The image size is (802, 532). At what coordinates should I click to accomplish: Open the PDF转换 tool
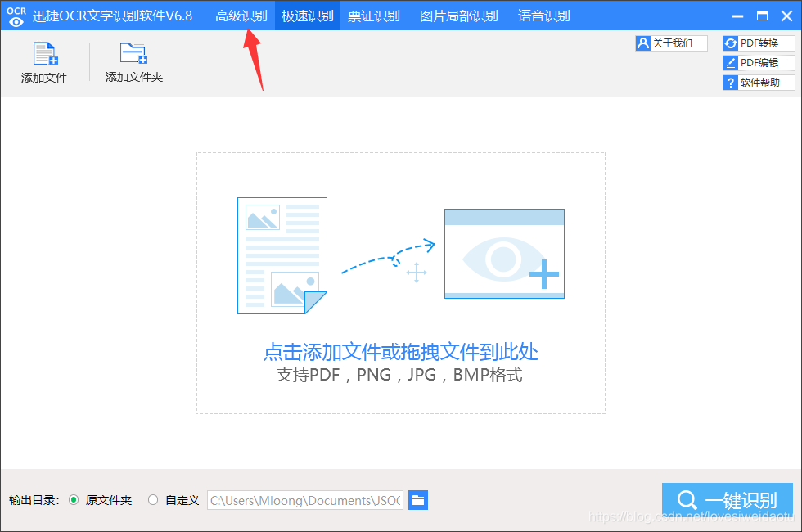(759, 43)
